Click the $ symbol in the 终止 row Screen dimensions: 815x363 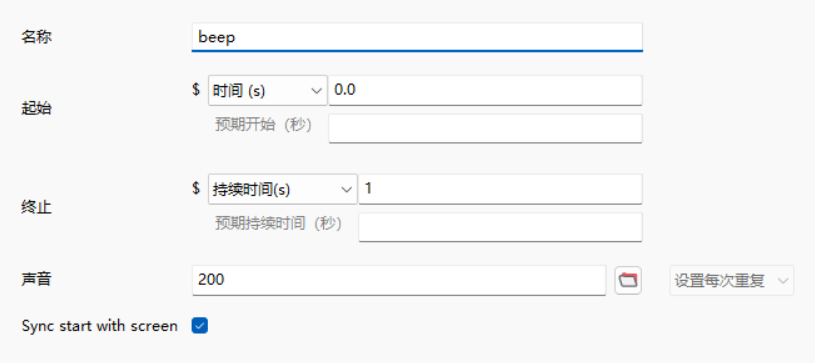tap(196, 188)
